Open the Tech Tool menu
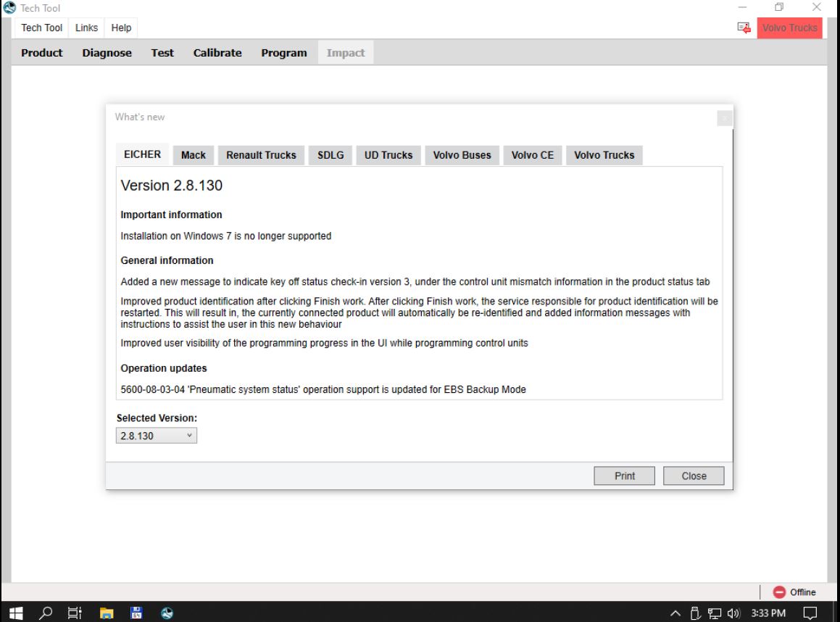Screen dimensions: 840x622 point(42,28)
